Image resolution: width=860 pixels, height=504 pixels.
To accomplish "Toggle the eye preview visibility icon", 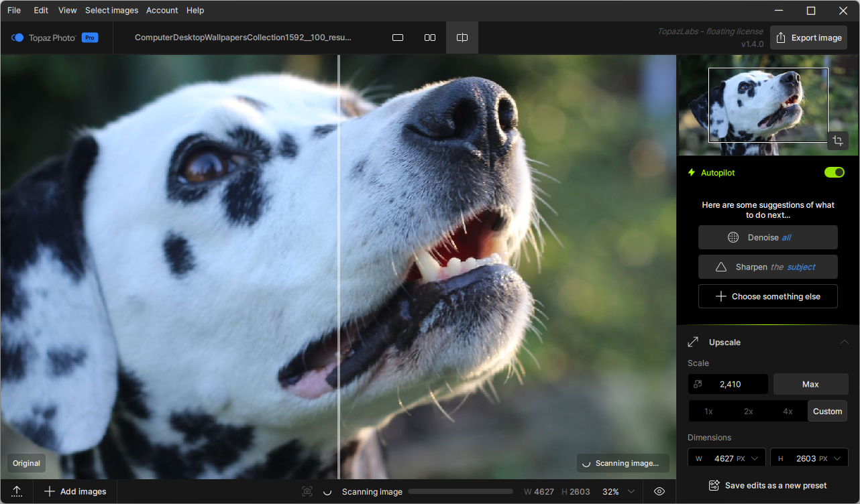I will (x=659, y=491).
